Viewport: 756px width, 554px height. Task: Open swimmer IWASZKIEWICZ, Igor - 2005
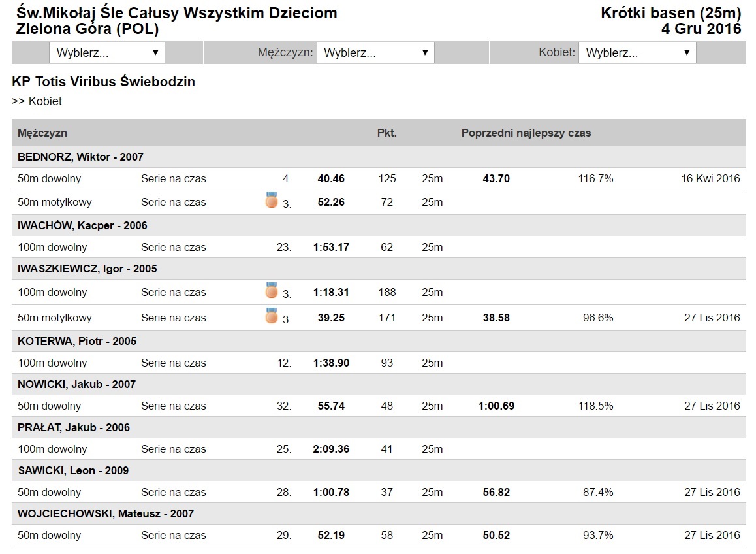coord(87,269)
